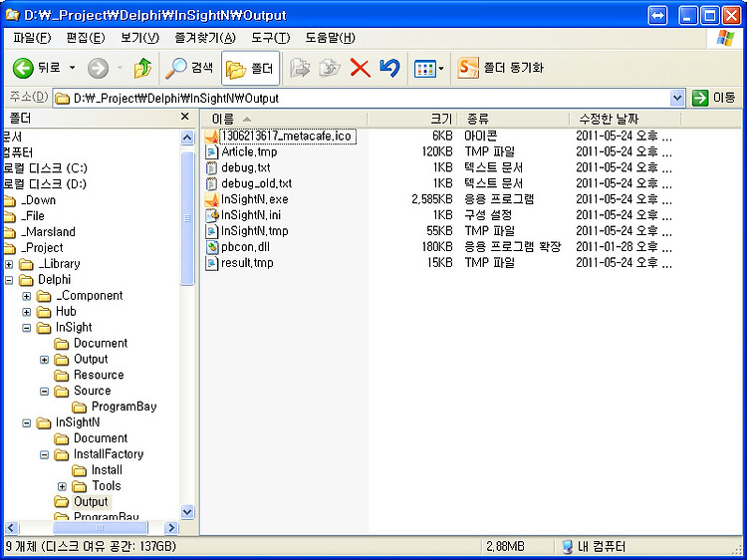Select the result.tmp file icon
747x560 pixels.
pos(211,263)
